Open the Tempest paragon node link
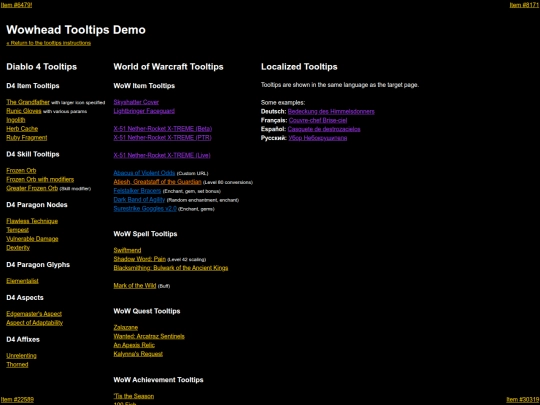 coord(17,230)
